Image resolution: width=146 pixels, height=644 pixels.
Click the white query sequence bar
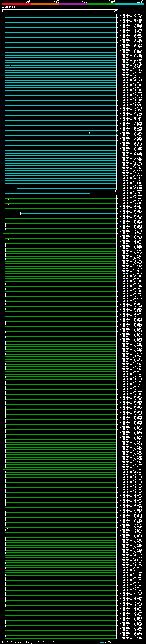coord(60,9)
